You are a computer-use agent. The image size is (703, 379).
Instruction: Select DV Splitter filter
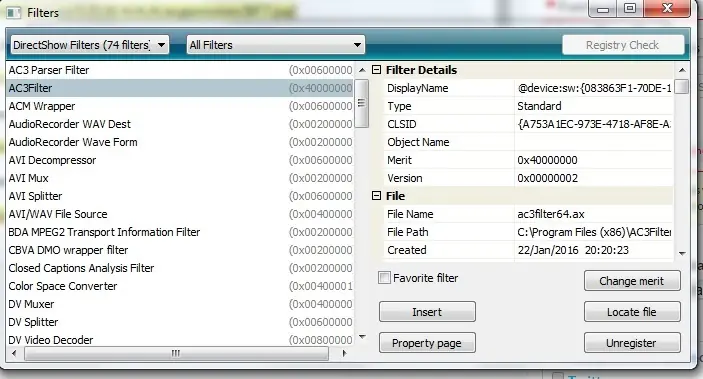click(180, 322)
